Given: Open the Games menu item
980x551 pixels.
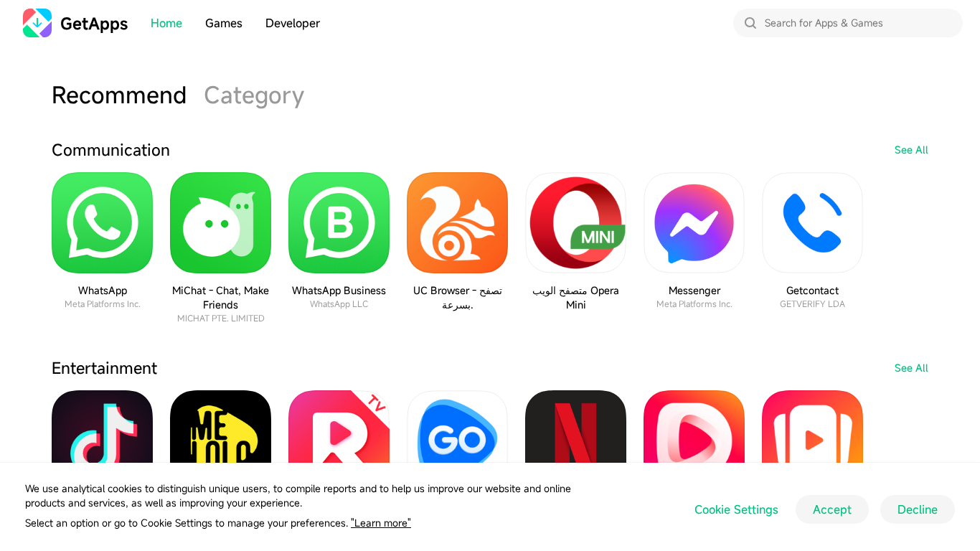Looking at the screenshot, I should [x=224, y=23].
